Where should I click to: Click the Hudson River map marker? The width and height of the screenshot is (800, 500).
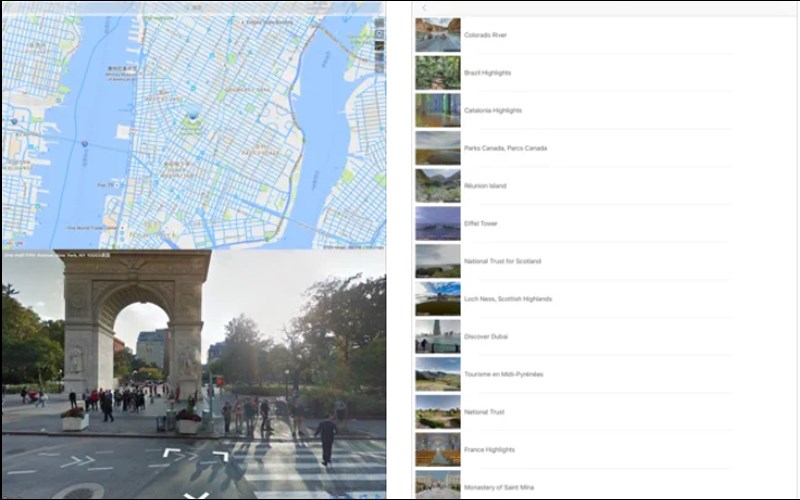tap(85, 144)
